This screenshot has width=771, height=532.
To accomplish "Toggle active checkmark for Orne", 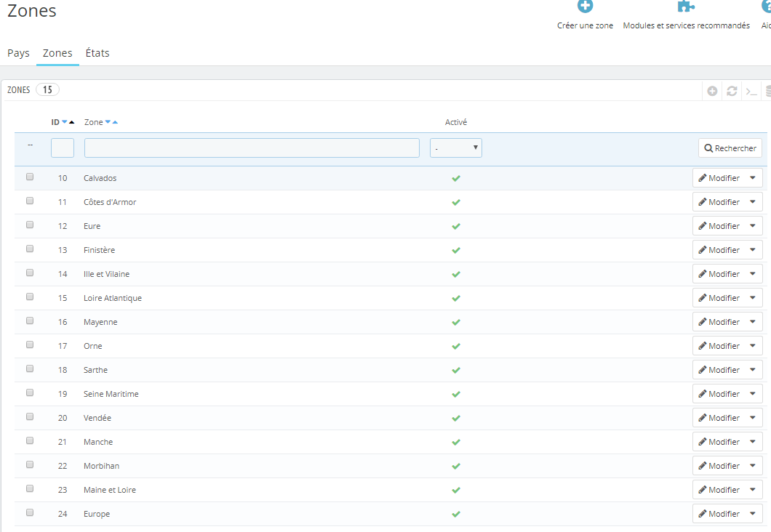I will pos(456,347).
